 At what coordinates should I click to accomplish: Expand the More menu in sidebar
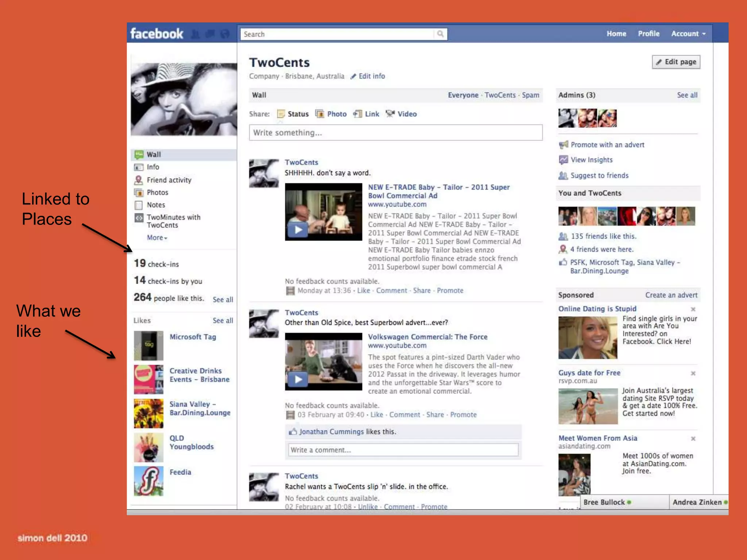point(157,237)
